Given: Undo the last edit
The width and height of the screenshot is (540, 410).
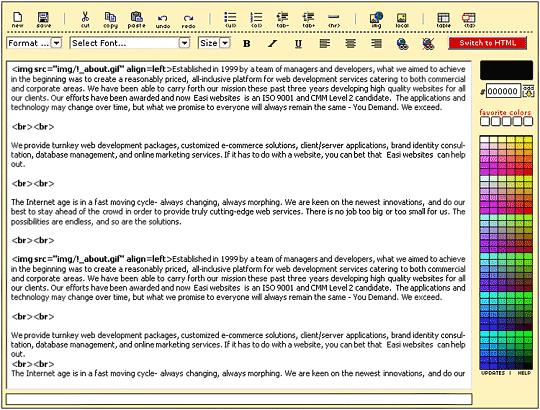Looking at the screenshot, I should [163, 21].
